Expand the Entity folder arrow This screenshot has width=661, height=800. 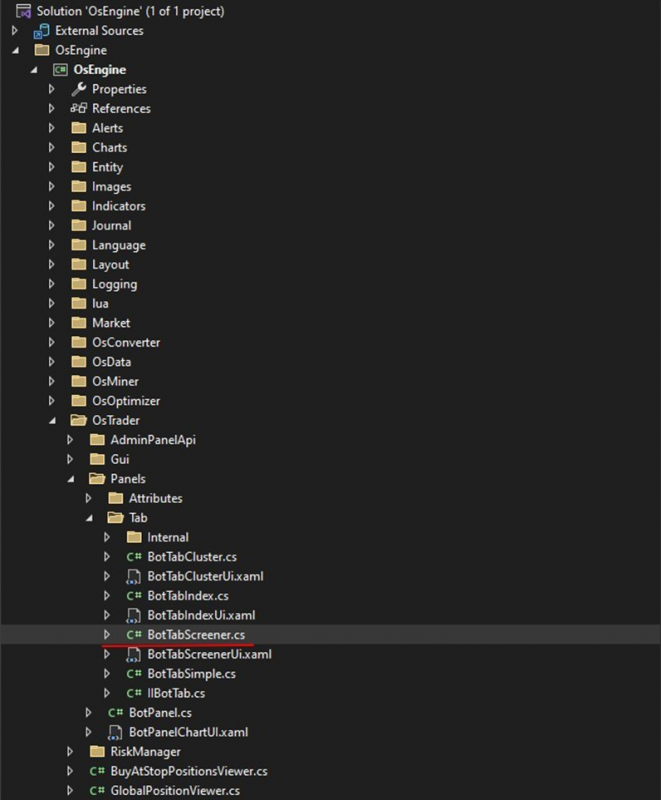pos(52,167)
